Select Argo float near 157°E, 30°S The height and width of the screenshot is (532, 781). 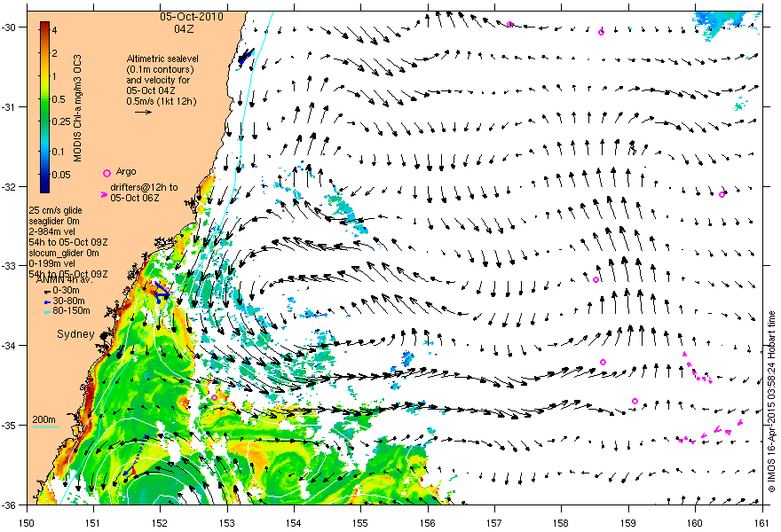pos(509,25)
